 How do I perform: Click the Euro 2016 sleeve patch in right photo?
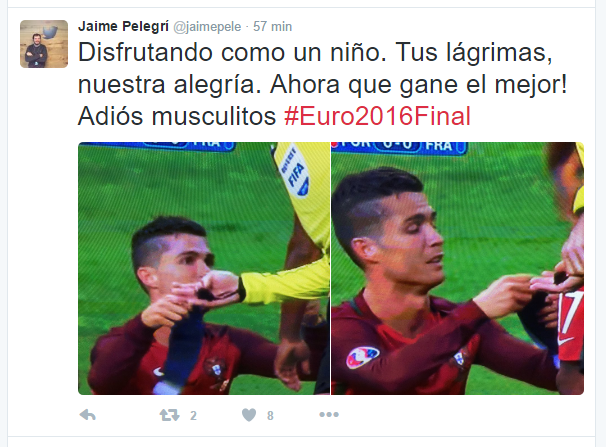point(363,357)
